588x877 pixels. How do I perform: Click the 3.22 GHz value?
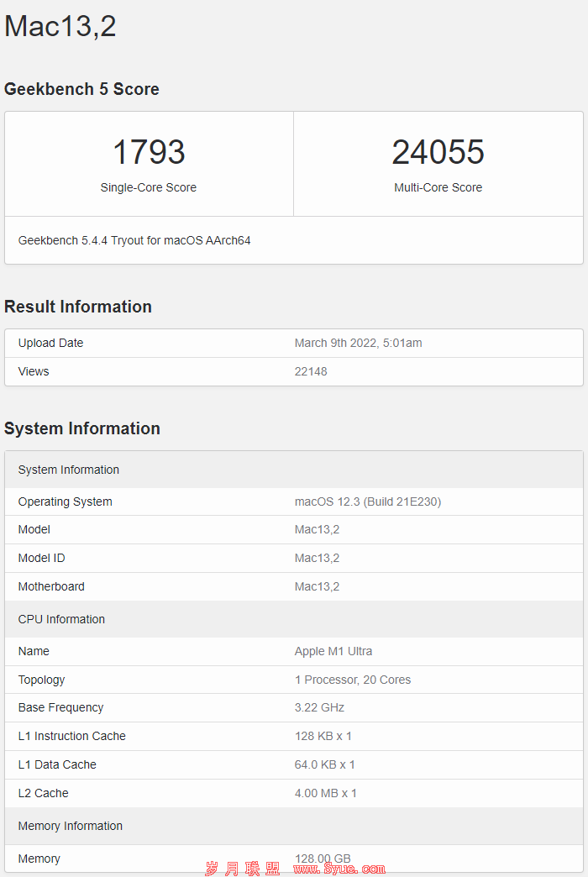click(x=319, y=707)
